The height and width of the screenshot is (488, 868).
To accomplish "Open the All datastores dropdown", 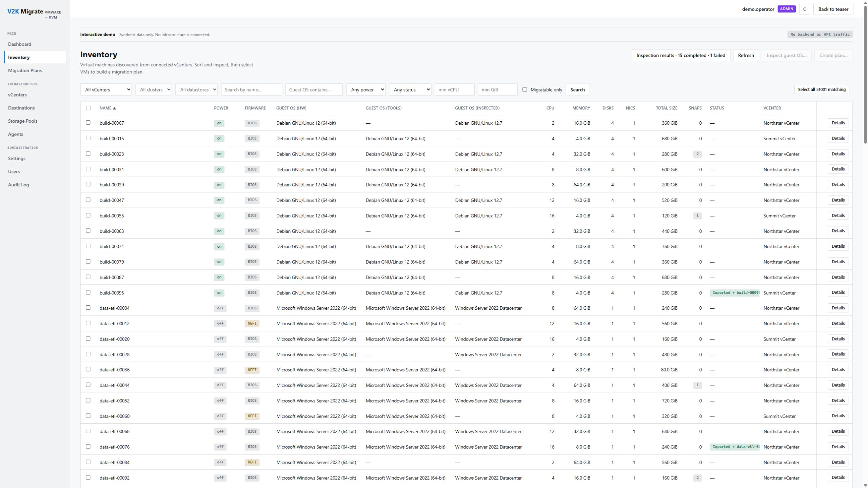I will point(196,90).
